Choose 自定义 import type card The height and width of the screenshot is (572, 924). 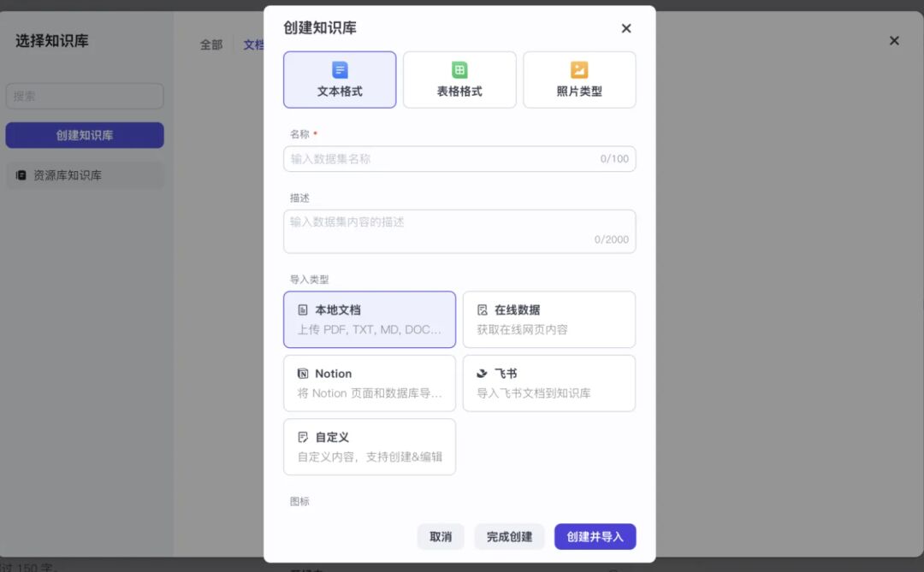(x=369, y=446)
